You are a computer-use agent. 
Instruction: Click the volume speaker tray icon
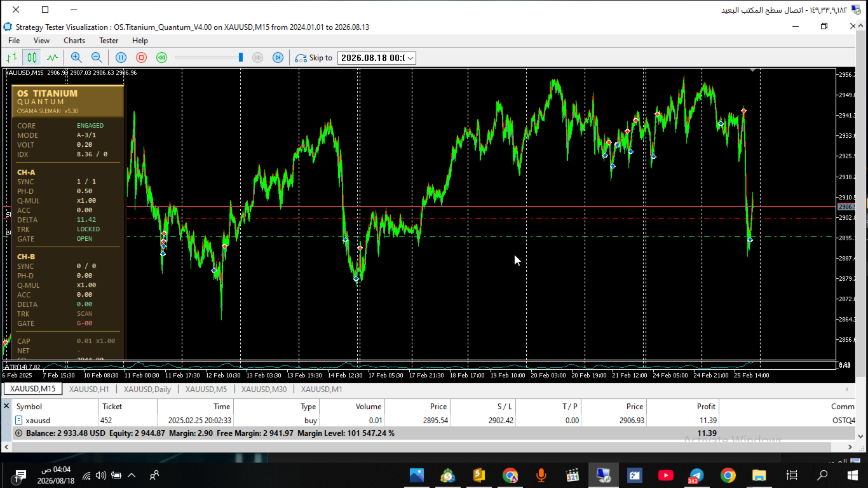point(101,475)
